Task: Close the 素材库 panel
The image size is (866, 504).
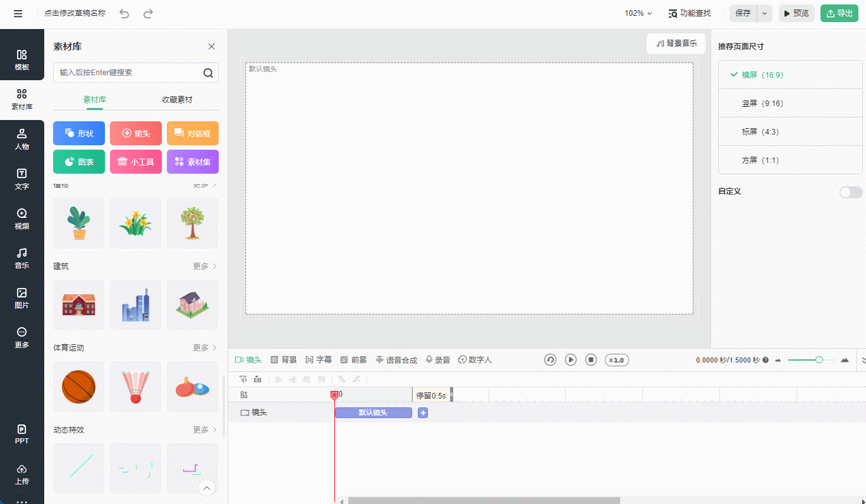Action: pyautogui.click(x=212, y=47)
